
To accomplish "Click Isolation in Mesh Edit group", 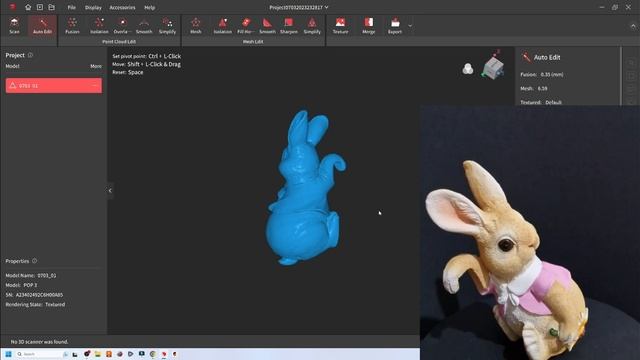I will point(223,26).
